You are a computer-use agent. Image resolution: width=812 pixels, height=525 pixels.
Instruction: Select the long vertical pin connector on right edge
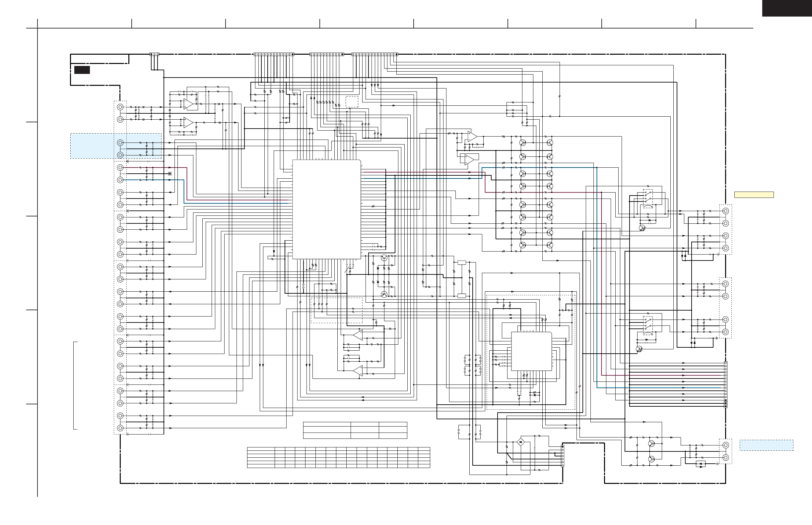[726, 384]
